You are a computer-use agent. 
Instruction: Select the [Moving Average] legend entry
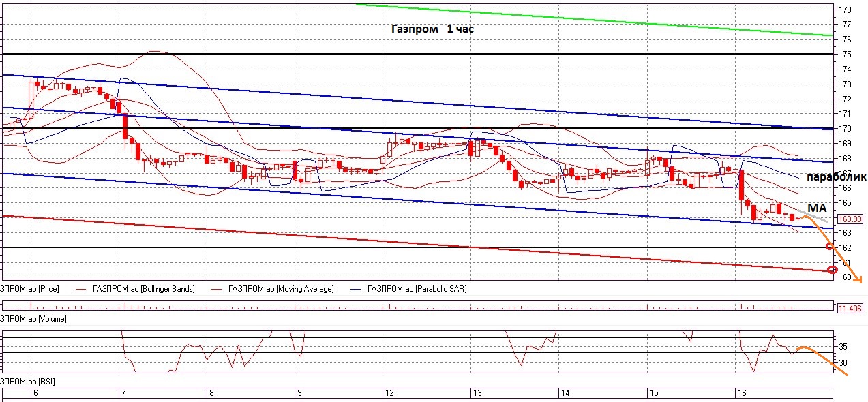282,289
